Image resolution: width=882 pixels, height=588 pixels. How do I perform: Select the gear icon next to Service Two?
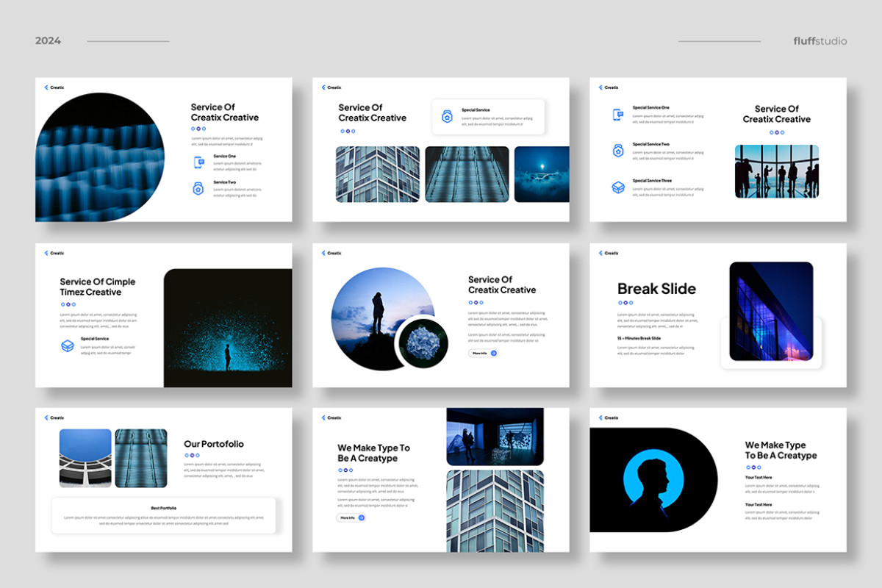[x=198, y=190]
